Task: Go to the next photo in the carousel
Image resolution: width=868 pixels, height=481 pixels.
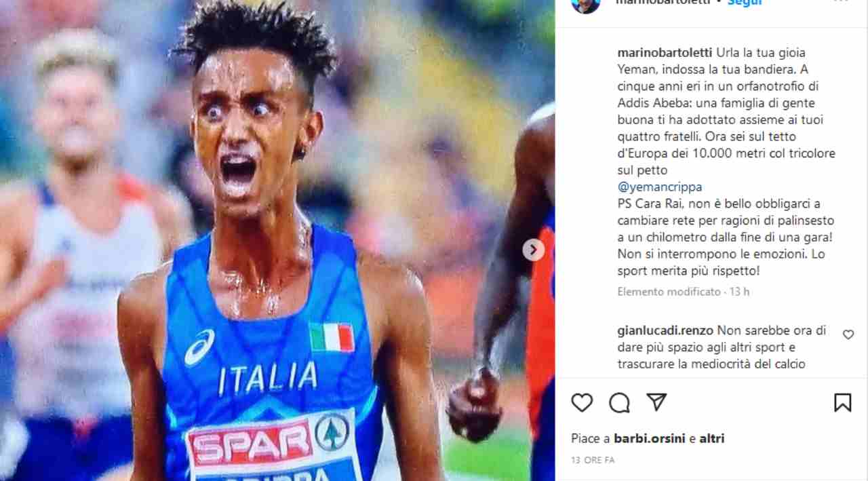Action: point(533,250)
